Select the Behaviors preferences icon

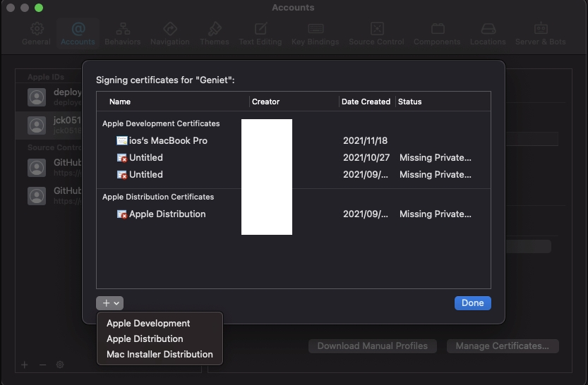(x=122, y=33)
